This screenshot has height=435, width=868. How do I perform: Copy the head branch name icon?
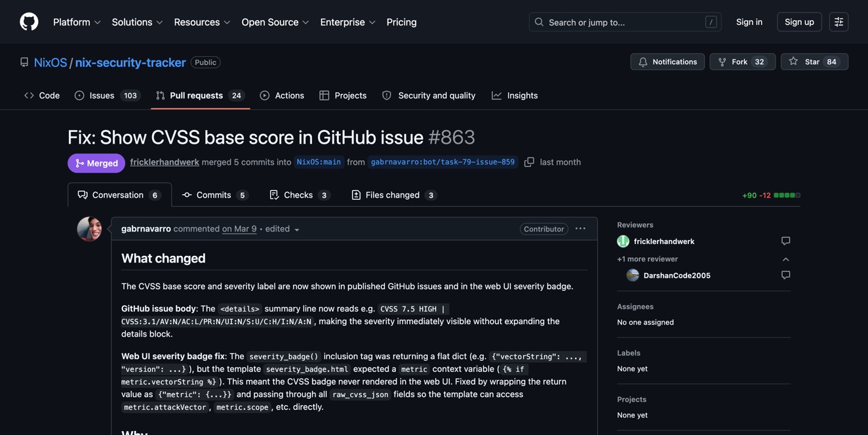tap(529, 162)
